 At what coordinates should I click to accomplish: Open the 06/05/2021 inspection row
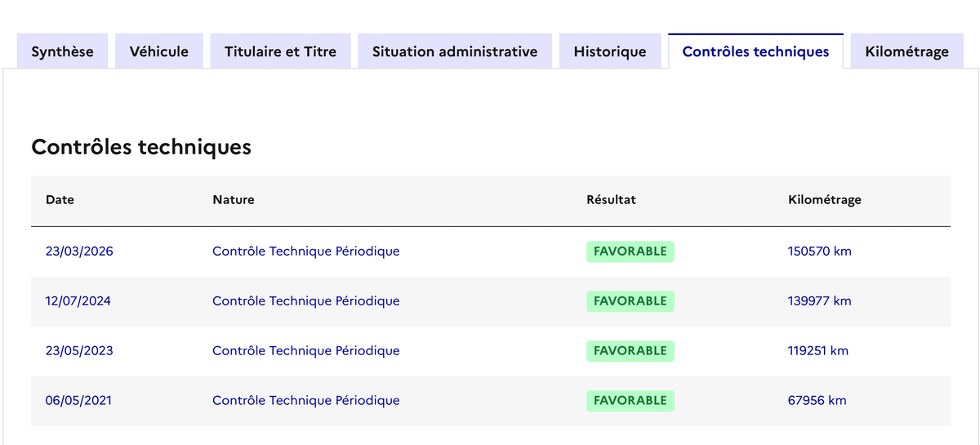[x=78, y=401]
